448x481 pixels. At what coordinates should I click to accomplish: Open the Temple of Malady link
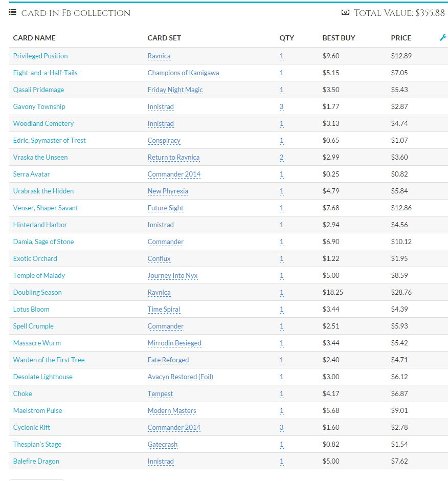coord(39,275)
